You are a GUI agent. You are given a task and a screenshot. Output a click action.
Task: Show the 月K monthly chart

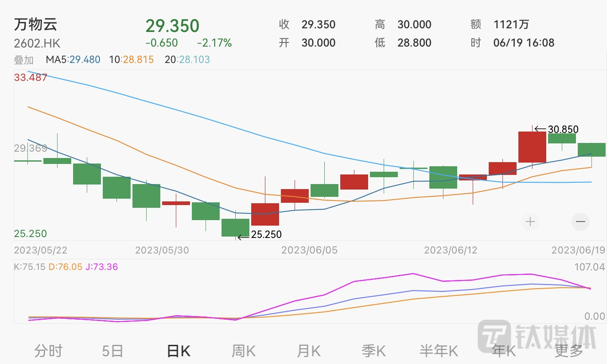[309, 351]
